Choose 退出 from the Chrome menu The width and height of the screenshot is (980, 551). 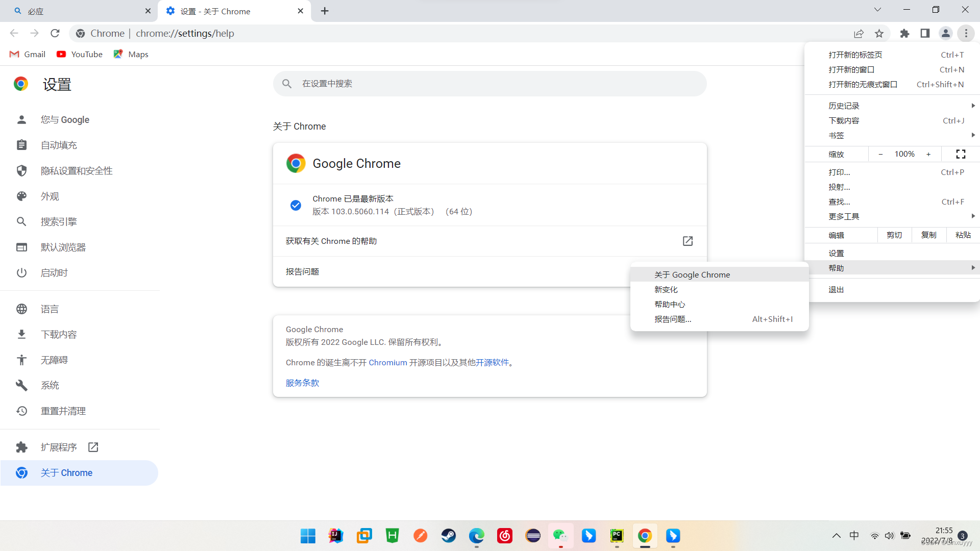tap(892, 290)
